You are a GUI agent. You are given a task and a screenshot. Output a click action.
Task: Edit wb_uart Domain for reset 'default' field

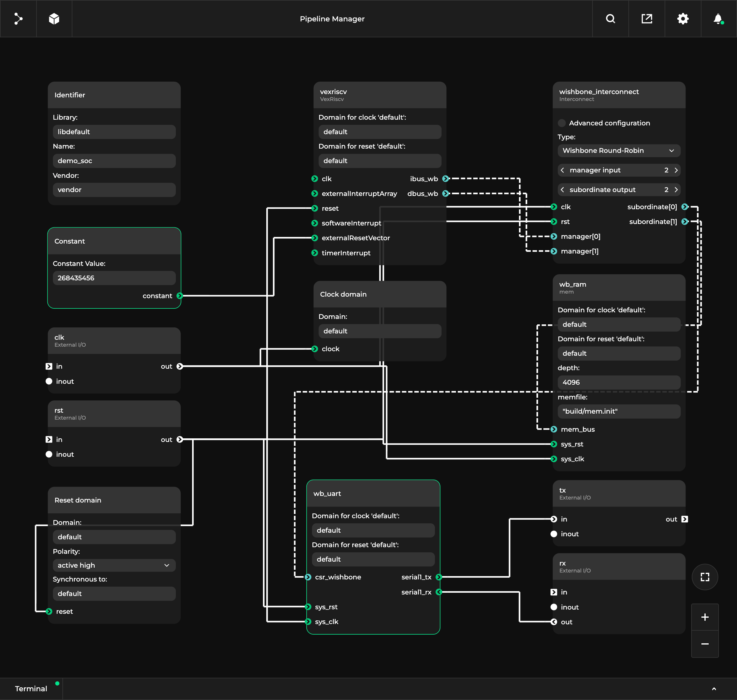(x=373, y=559)
